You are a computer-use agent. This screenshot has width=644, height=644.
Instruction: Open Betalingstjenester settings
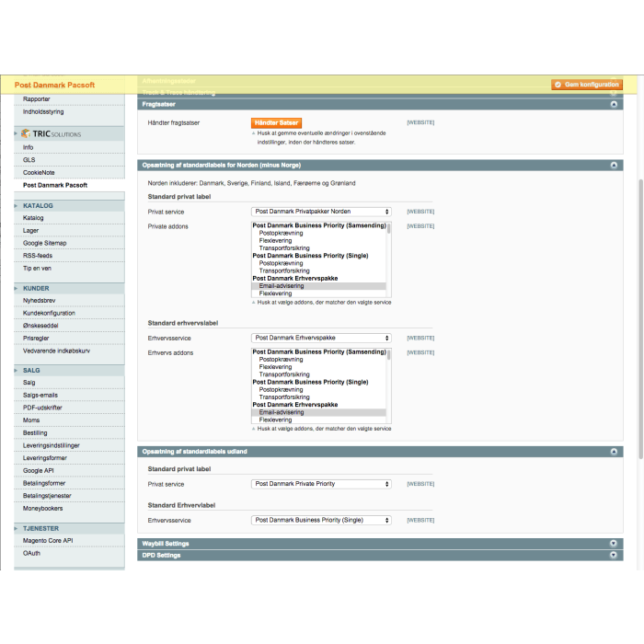47,496
